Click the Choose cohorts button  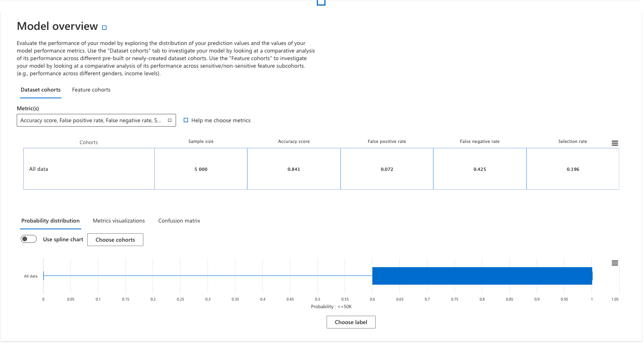pyautogui.click(x=115, y=240)
